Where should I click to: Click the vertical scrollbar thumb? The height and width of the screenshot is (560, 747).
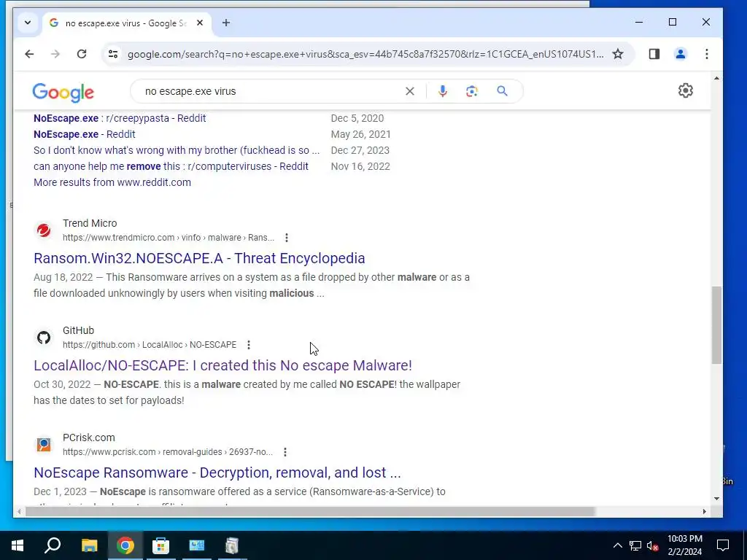716,325
